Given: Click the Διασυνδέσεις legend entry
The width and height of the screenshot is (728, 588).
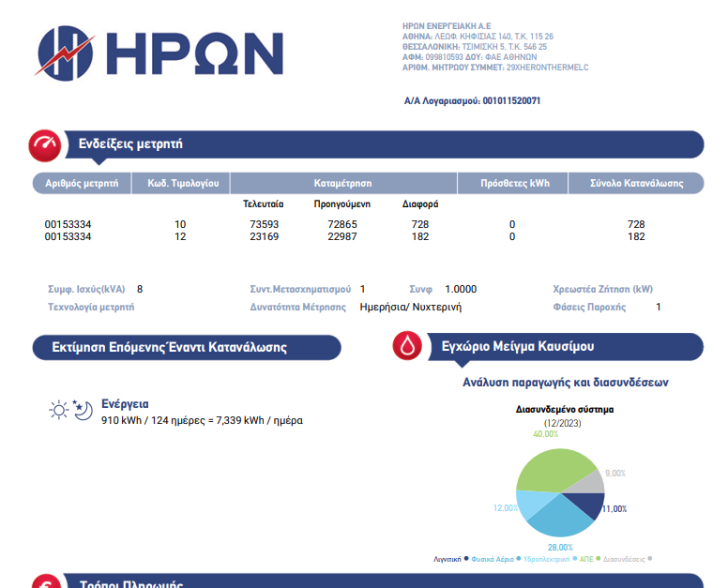Looking at the screenshot, I should (628, 559).
